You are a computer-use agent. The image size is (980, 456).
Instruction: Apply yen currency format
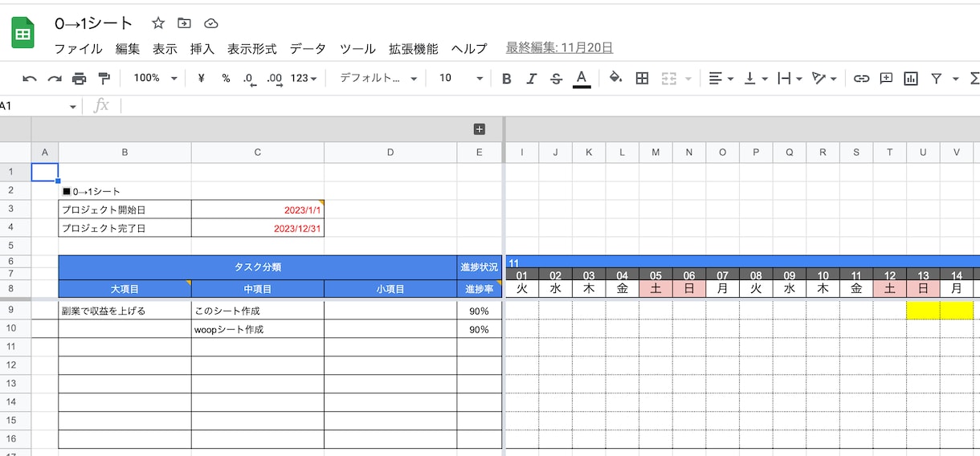(x=201, y=78)
